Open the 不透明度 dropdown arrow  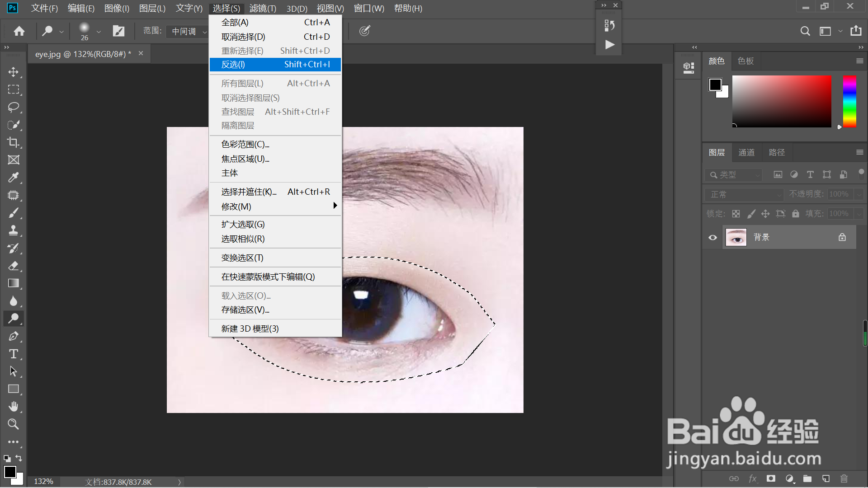tap(860, 194)
